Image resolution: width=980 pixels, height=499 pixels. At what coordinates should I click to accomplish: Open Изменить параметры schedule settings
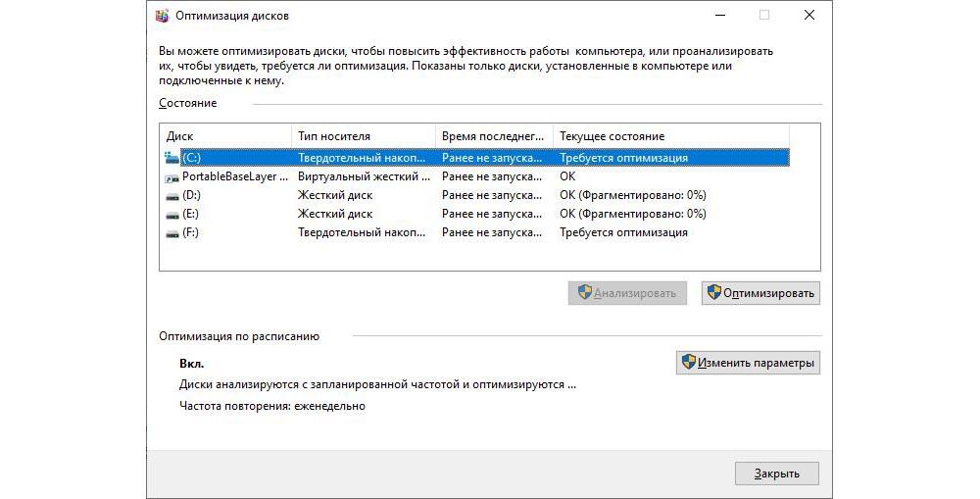pos(748,363)
